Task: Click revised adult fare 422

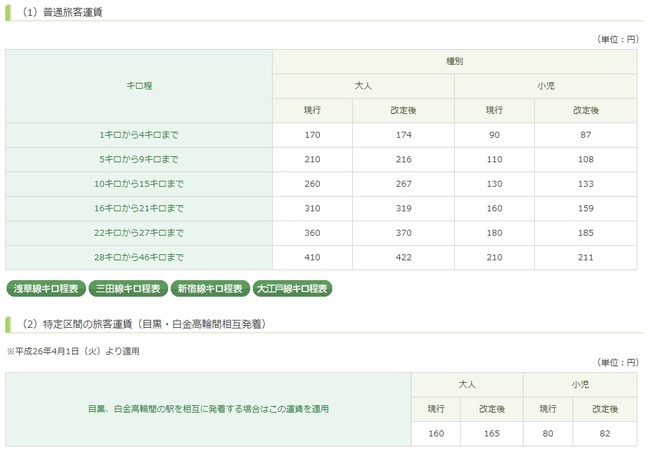Action: (x=403, y=257)
